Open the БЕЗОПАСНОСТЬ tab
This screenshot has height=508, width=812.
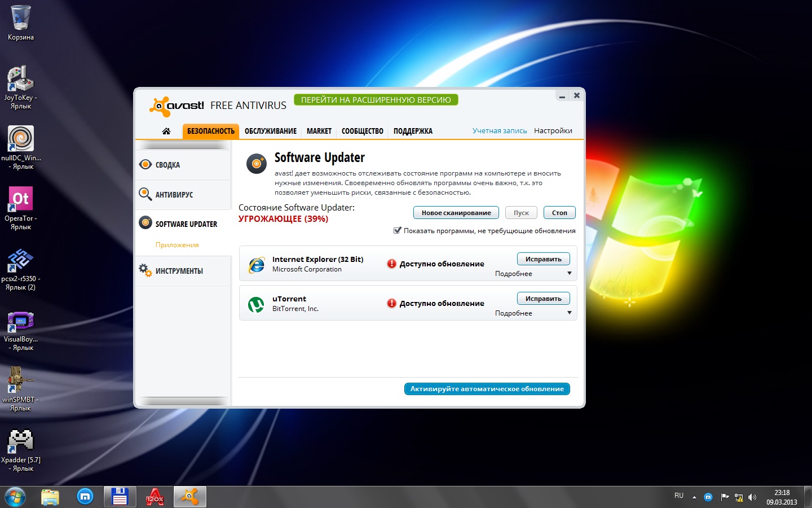coord(210,131)
